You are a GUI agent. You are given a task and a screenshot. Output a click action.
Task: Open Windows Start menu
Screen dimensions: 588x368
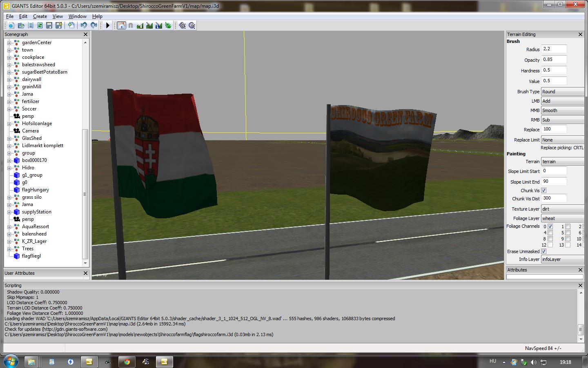click(x=11, y=361)
